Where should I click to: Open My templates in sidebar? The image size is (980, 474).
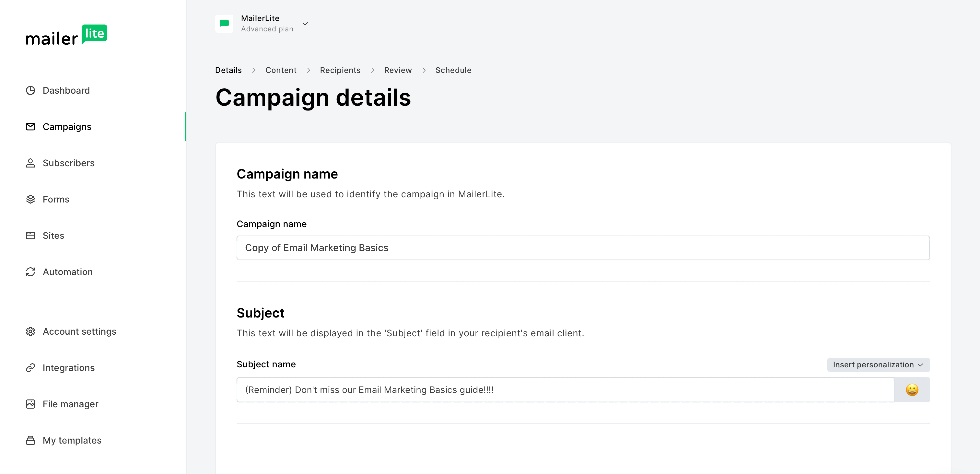(x=72, y=440)
